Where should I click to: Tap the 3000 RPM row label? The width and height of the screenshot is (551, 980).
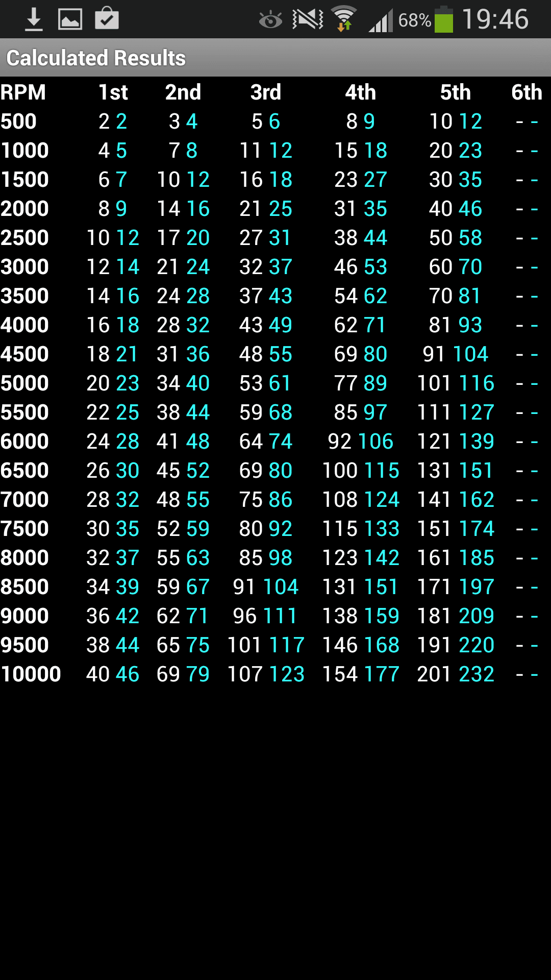click(x=24, y=267)
